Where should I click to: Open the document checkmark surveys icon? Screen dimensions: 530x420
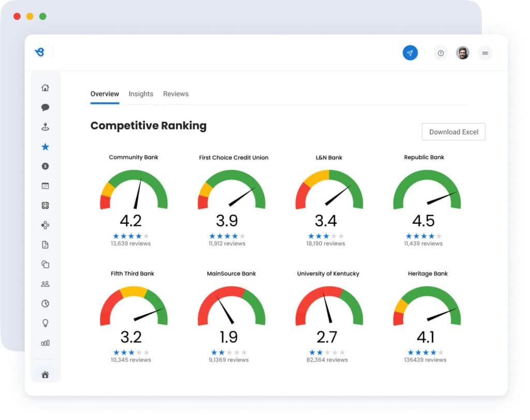[45, 245]
